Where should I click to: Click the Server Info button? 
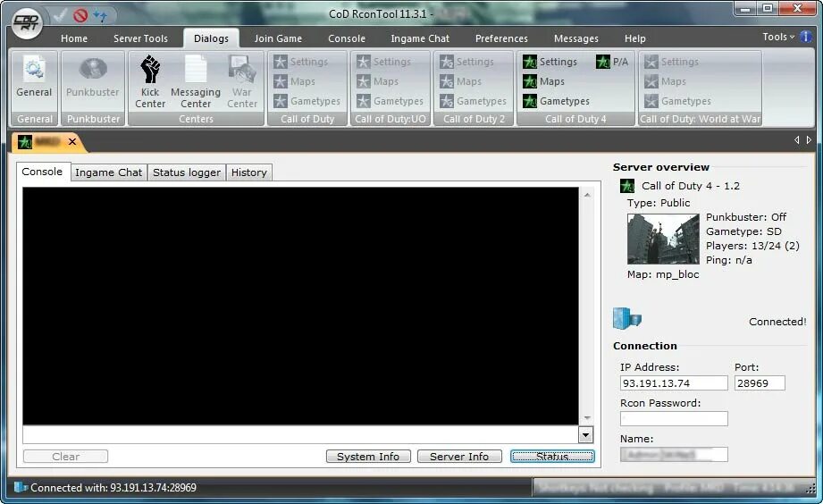click(459, 457)
